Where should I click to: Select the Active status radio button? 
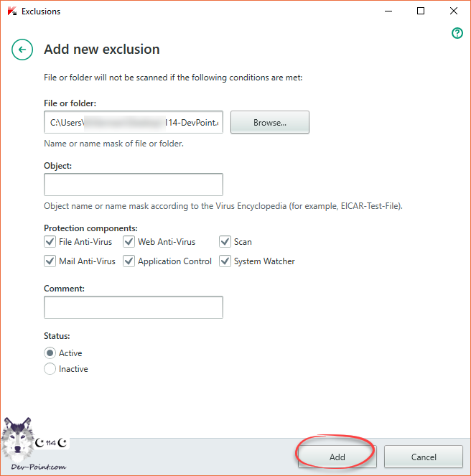[50, 353]
